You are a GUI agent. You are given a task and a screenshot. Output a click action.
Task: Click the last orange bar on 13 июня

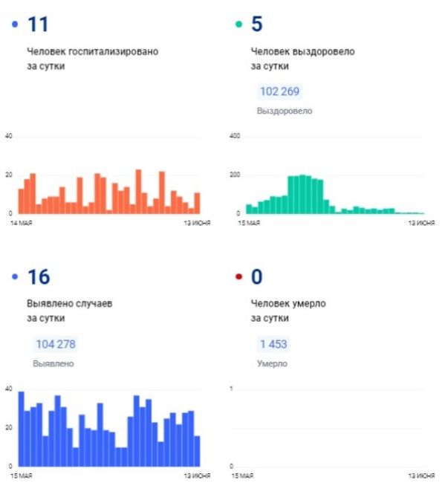[x=197, y=204]
